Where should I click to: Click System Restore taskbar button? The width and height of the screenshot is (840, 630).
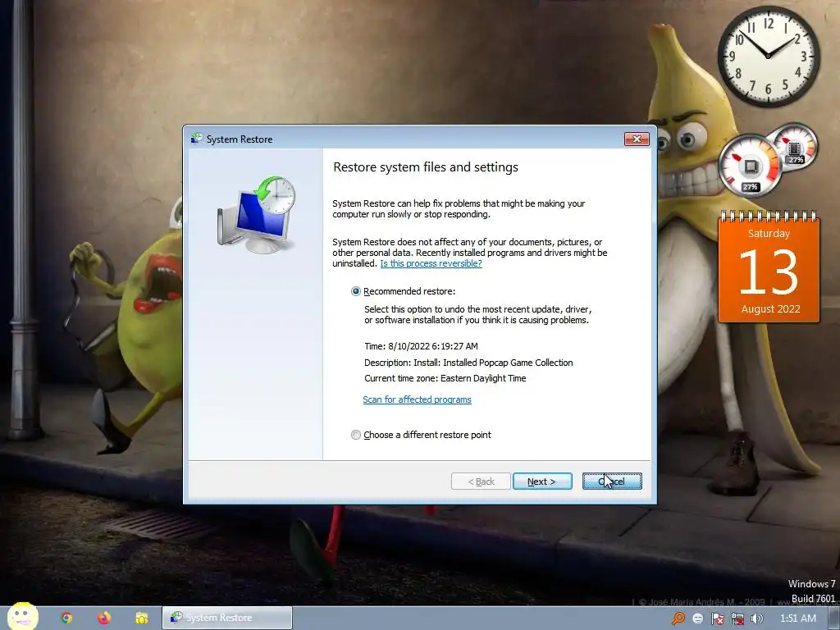(227, 618)
